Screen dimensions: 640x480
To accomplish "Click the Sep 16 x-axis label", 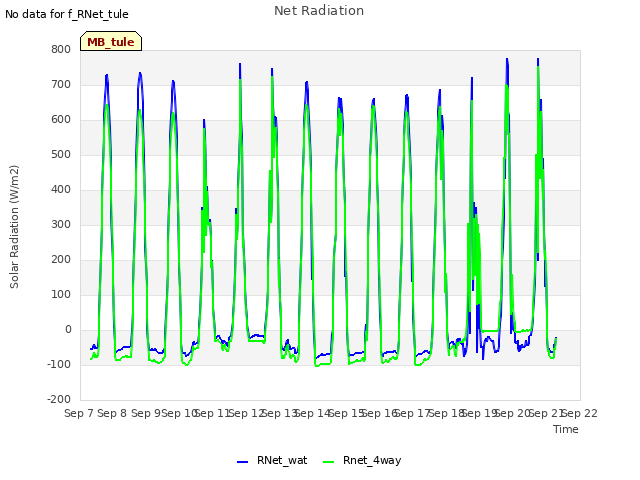I will [x=379, y=413].
